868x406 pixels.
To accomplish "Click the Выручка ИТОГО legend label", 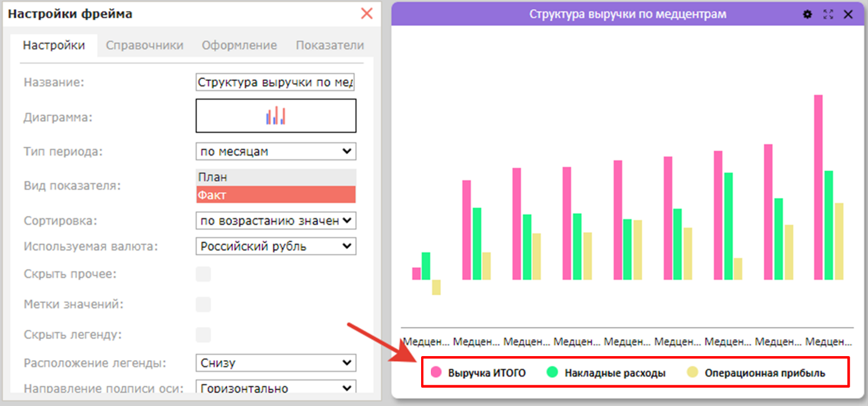I will click(x=486, y=373).
